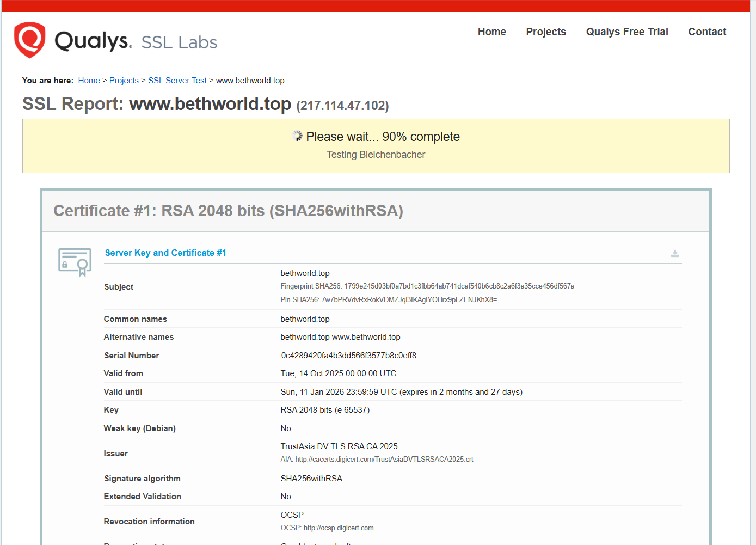Click the Certificate #1 RSA 2048 bits header

pos(228,211)
